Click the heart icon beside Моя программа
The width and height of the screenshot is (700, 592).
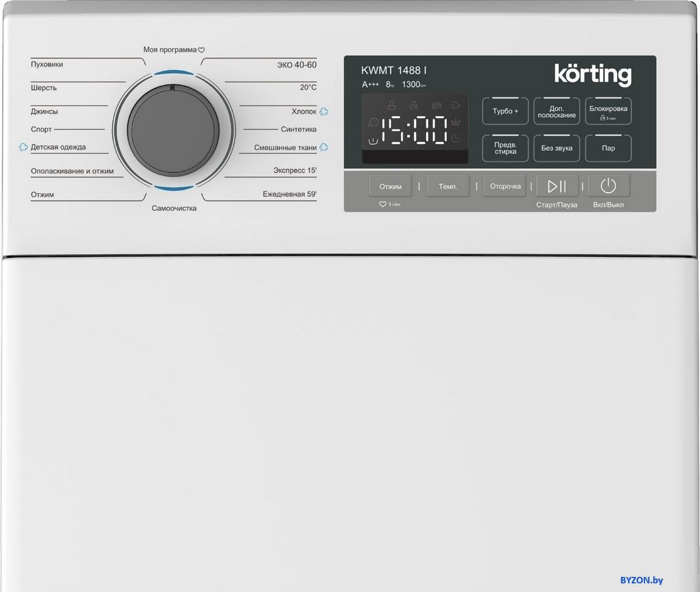(x=201, y=50)
